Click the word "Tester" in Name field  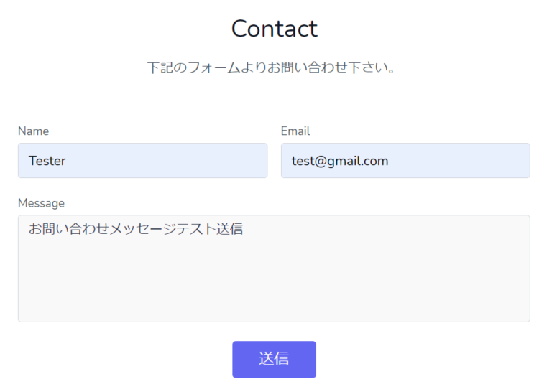[x=47, y=161]
